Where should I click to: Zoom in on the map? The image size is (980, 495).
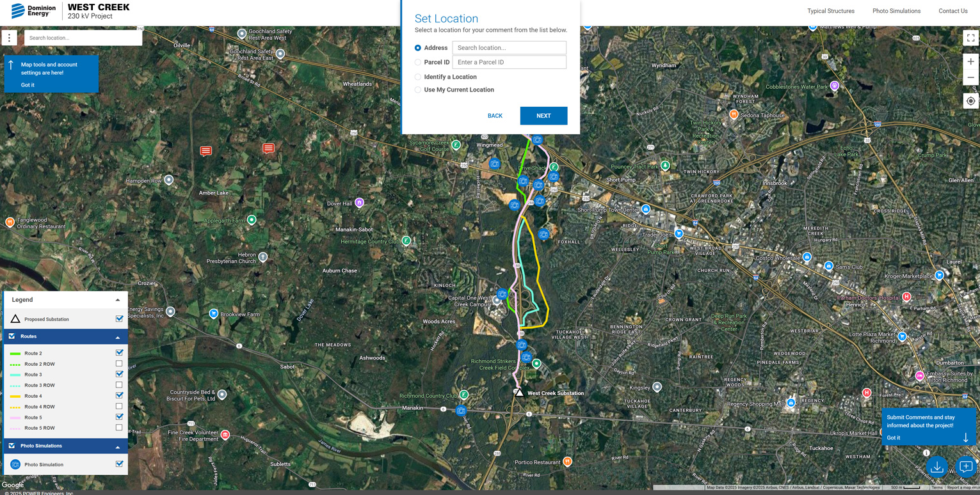pos(970,61)
